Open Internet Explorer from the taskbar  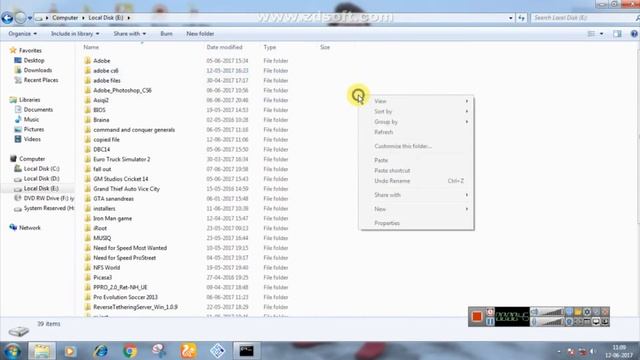[100, 351]
